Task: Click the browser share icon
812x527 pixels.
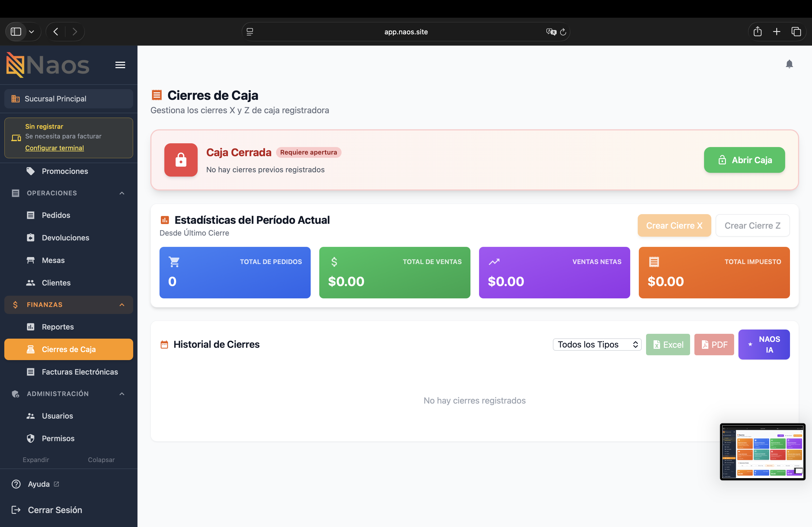Action: click(x=757, y=31)
